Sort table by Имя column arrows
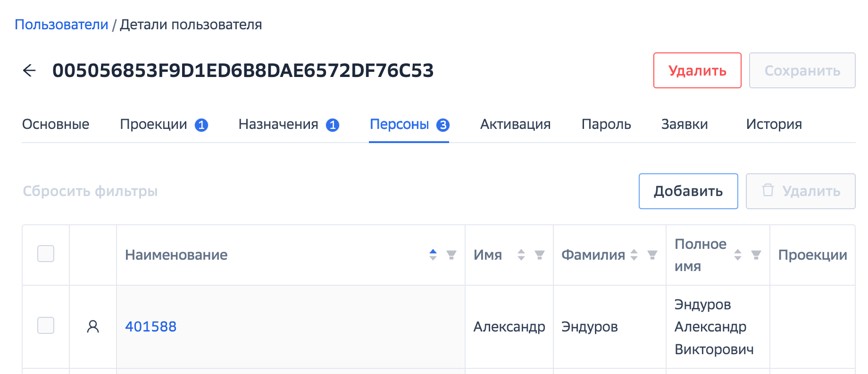868x374 pixels. coord(521,255)
